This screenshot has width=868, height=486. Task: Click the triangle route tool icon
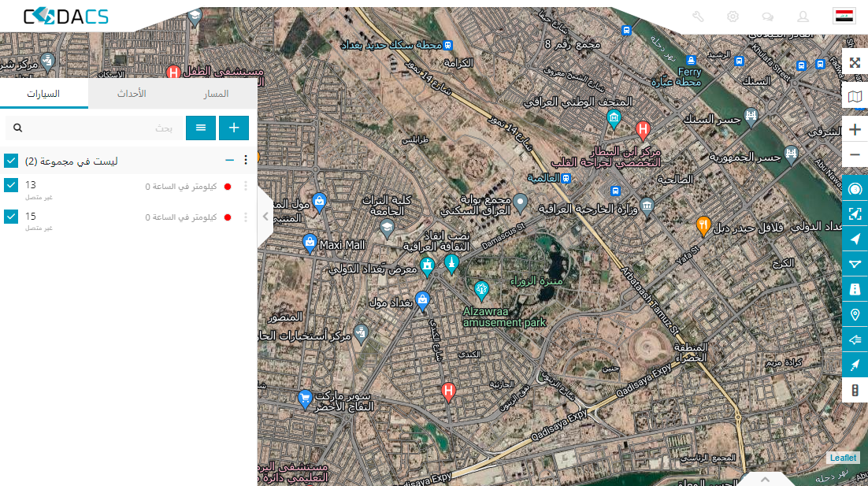[x=855, y=264]
